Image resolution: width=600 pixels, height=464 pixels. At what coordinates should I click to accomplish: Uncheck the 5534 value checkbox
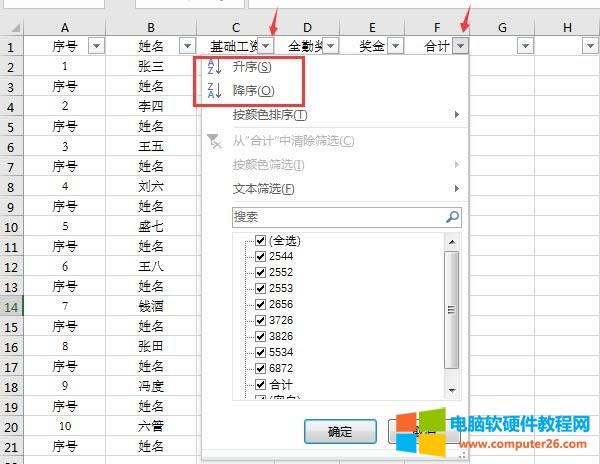coord(261,352)
